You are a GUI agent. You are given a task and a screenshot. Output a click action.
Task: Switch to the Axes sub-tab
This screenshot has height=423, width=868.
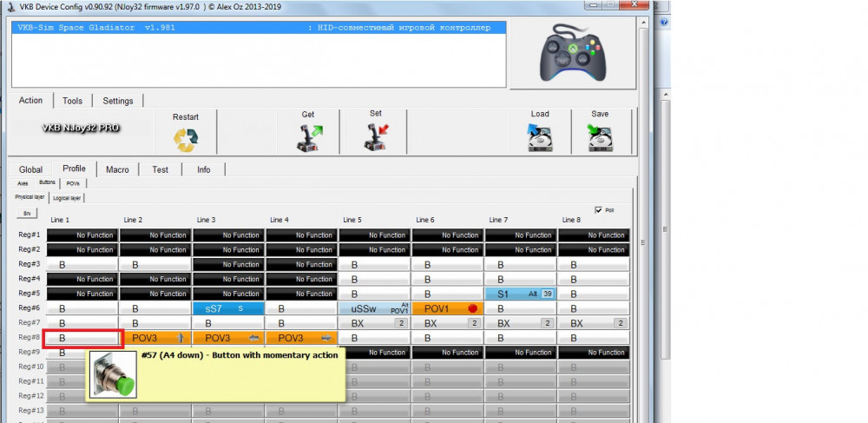(x=23, y=183)
